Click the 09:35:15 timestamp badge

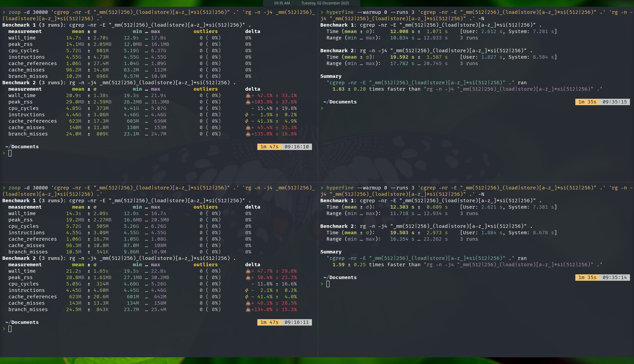tap(614, 102)
